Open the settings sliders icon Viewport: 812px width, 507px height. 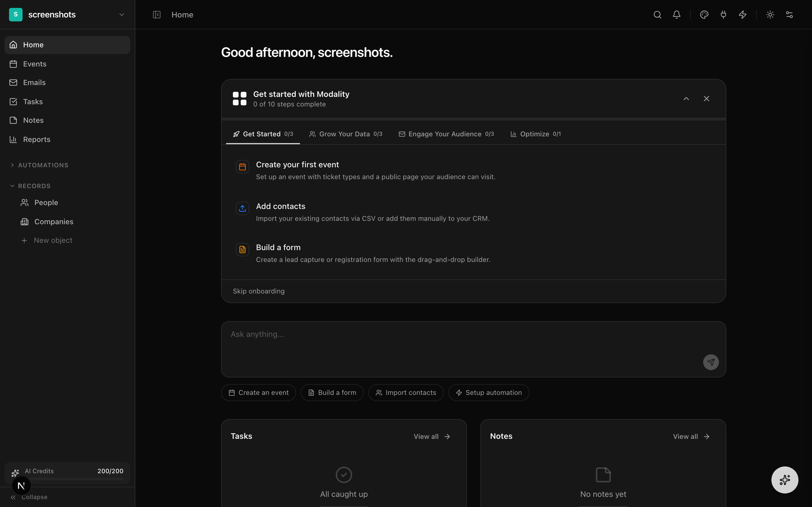pos(789,15)
